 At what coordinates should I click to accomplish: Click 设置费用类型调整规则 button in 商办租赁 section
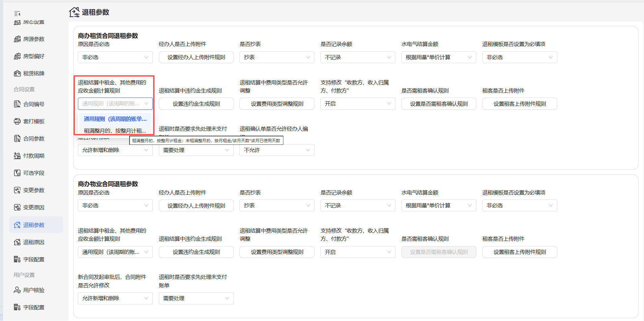[x=277, y=104]
